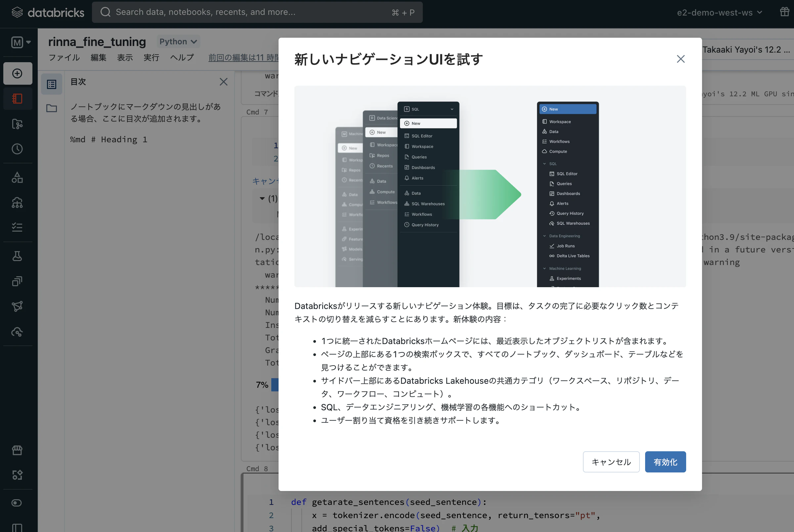Screen dimensions: 794x532
Task: Open the Workspace notebook sidebar icon
Action: tap(17, 99)
